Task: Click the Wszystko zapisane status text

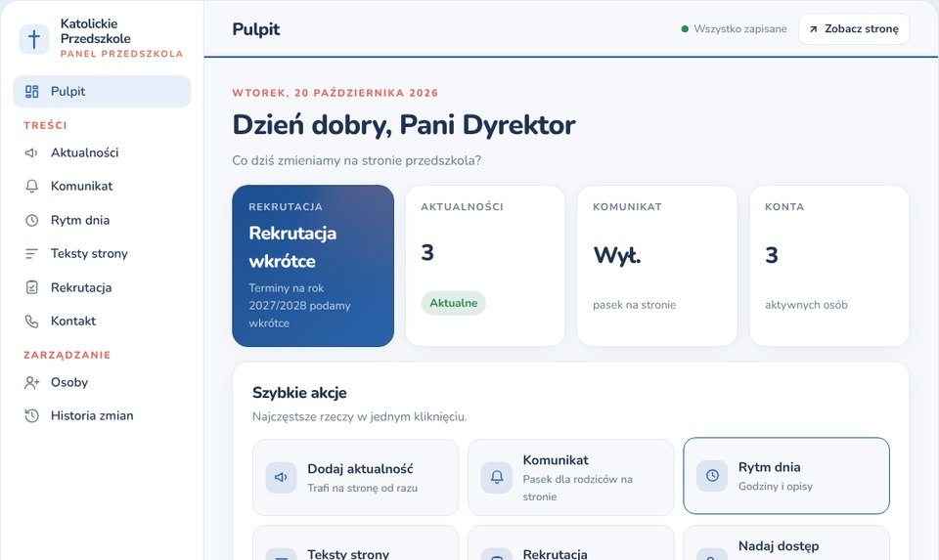Action: pyautogui.click(x=740, y=28)
